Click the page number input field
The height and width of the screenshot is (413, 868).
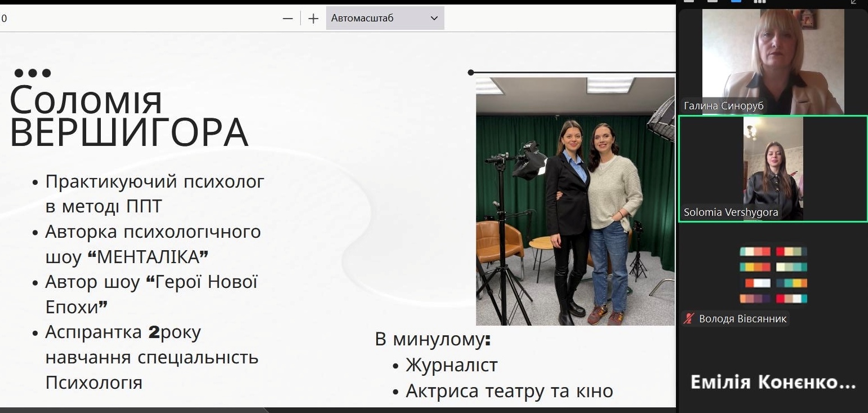(x=6, y=18)
